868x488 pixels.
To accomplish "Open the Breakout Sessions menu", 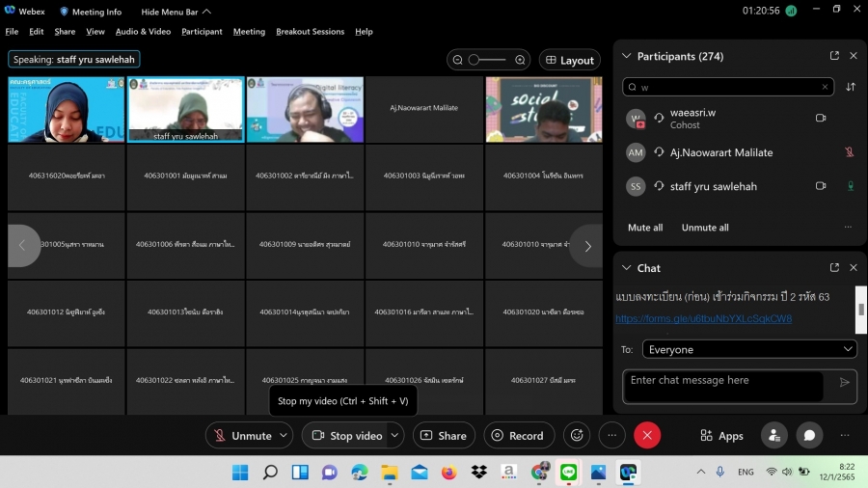I will click(310, 31).
